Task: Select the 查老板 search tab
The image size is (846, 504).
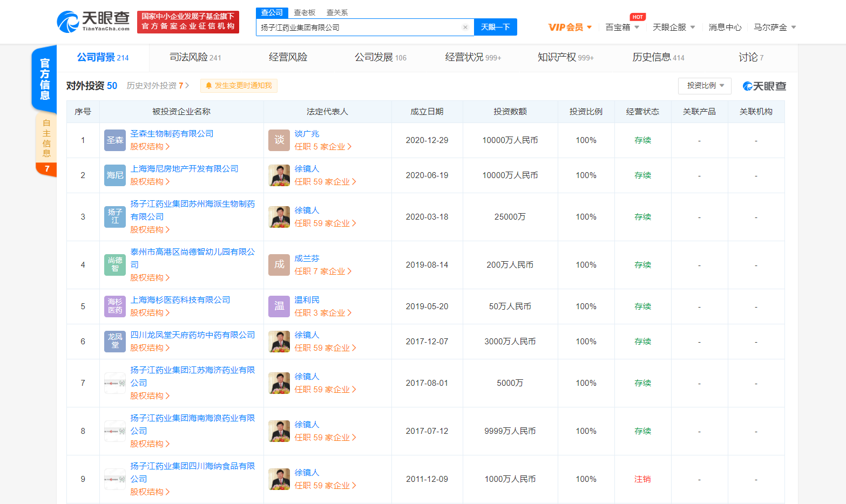Action: 304,12
